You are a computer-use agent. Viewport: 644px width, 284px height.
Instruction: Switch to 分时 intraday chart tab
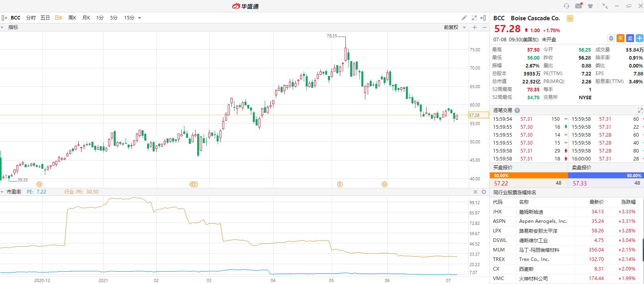click(x=31, y=18)
